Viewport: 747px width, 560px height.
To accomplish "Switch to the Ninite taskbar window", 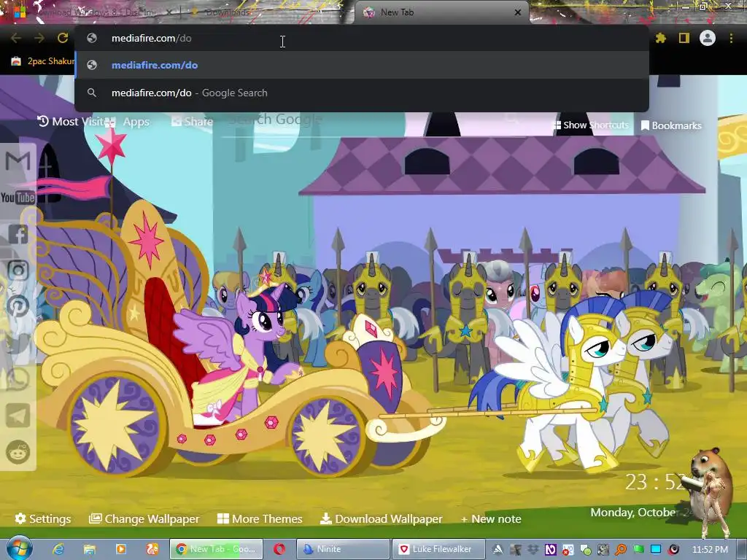I will coord(343,549).
